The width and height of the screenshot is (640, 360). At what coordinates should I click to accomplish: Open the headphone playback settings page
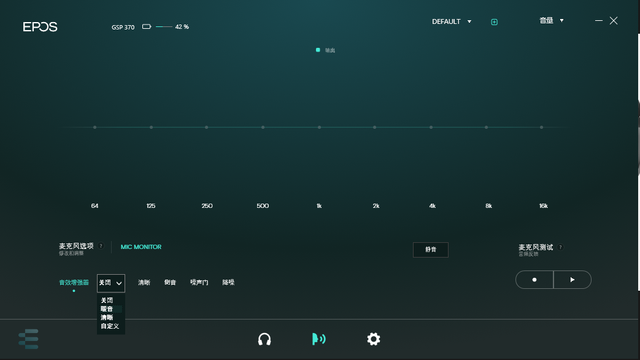pyautogui.click(x=264, y=339)
